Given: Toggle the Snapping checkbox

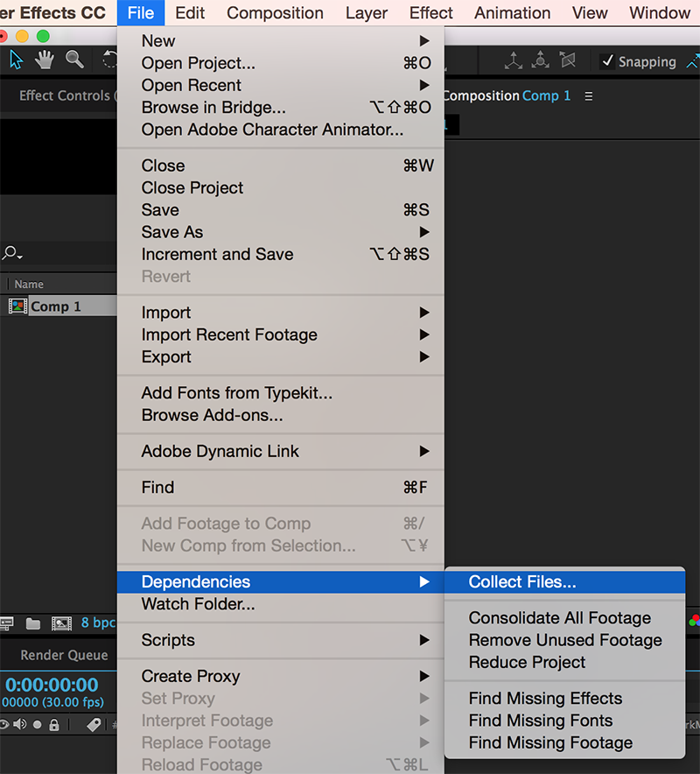Looking at the screenshot, I should (x=607, y=61).
